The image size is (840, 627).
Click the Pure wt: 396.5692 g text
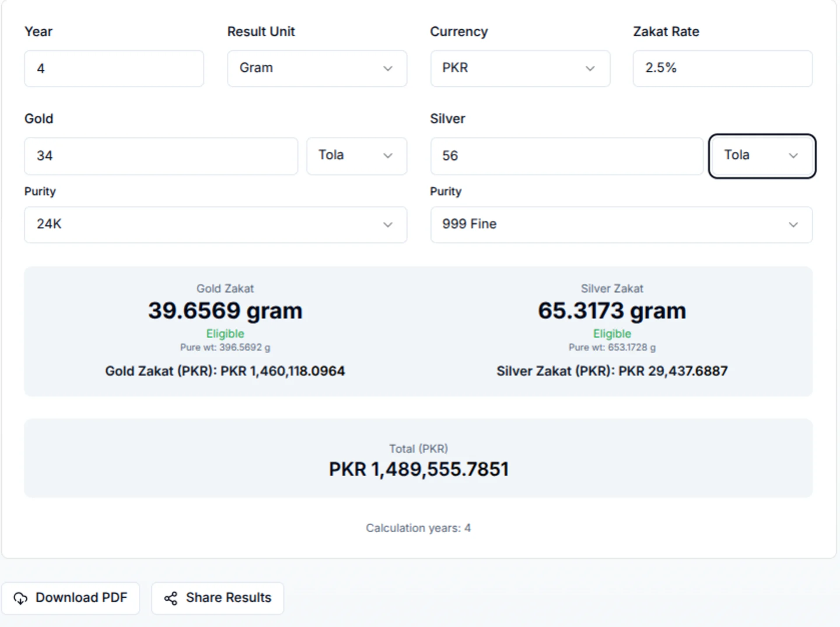pos(225,347)
